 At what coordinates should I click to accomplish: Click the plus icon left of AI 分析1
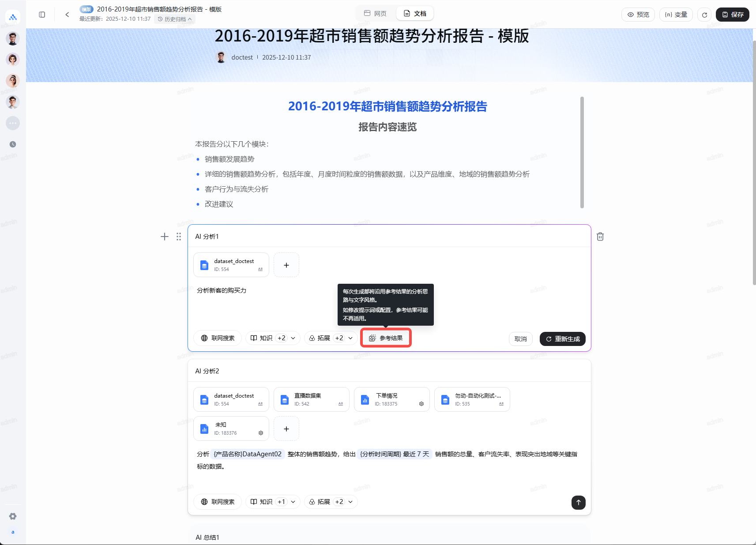(x=165, y=237)
